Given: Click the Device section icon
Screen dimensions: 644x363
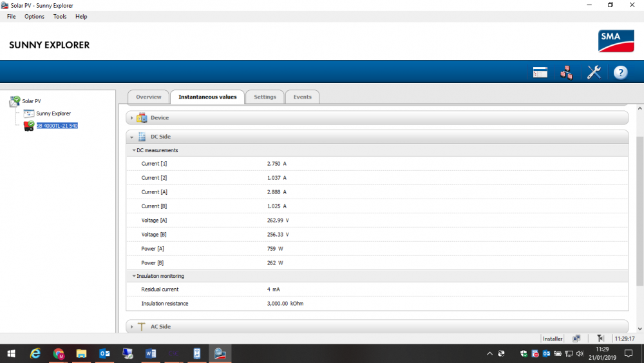Looking at the screenshot, I should click(142, 117).
